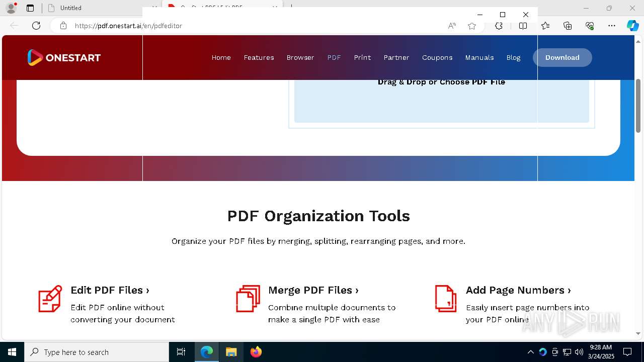Click the Meet Now camera tray icon
This screenshot has height=362, width=644.
tap(555, 352)
